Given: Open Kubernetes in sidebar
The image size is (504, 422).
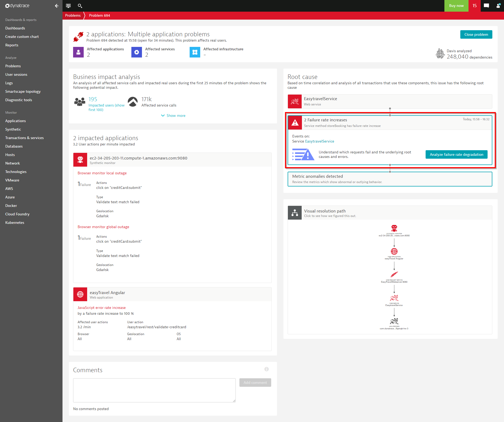Looking at the screenshot, I should tap(15, 223).
